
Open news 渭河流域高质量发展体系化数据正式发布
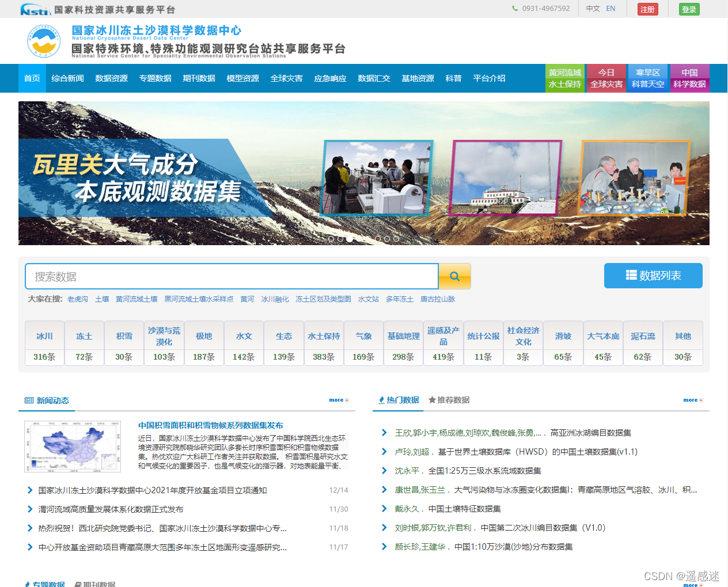pyautogui.click(x=111, y=509)
